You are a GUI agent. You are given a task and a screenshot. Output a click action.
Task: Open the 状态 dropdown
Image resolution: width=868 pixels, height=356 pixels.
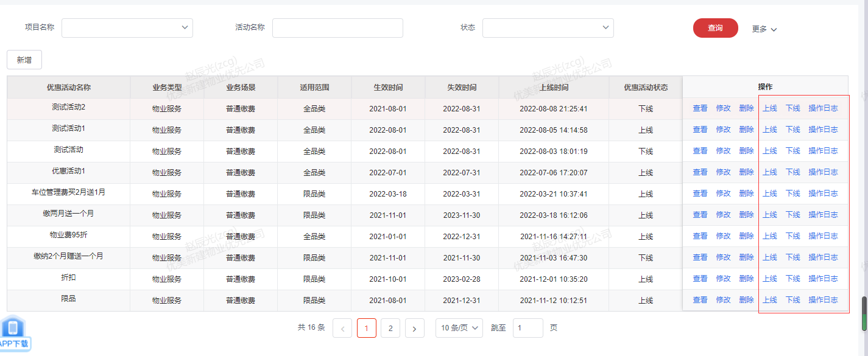[548, 28]
